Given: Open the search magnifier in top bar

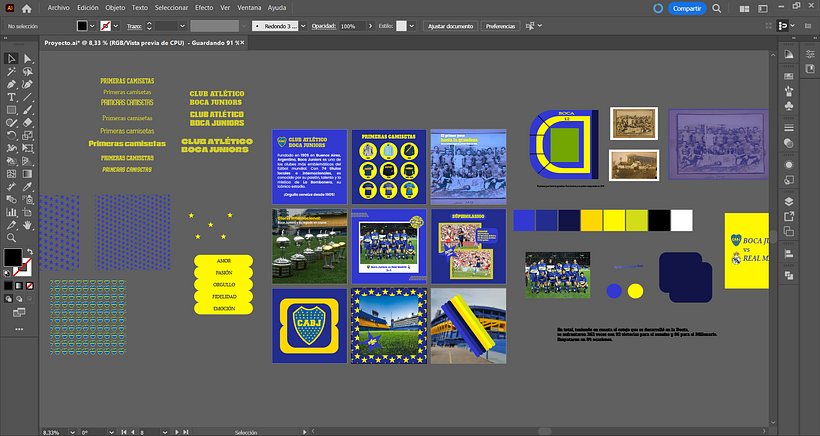Looking at the screenshot, I should (716, 8).
